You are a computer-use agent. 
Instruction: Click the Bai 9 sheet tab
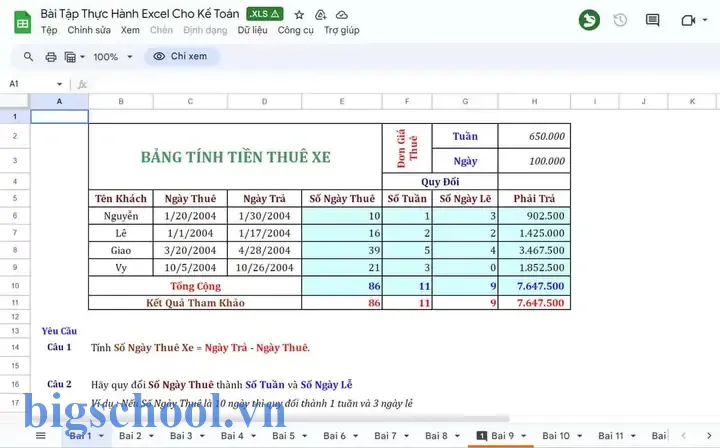click(x=502, y=436)
